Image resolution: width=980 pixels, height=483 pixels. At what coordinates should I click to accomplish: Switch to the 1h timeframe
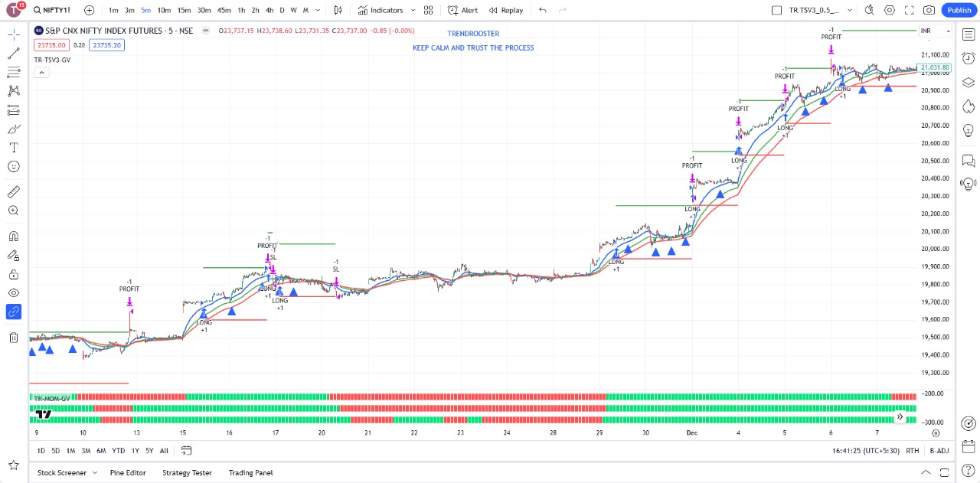[241, 10]
